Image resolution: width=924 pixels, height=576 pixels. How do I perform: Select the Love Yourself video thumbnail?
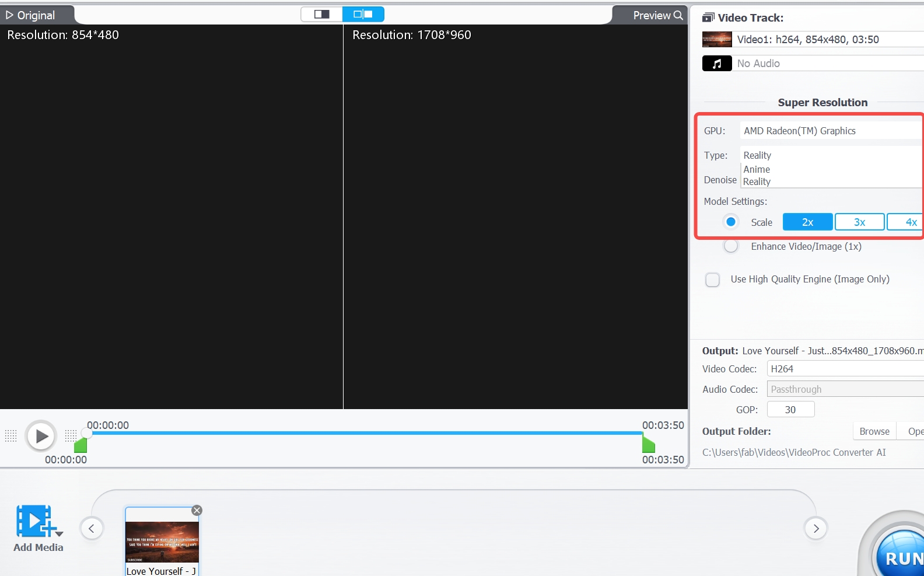pos(162,542)
